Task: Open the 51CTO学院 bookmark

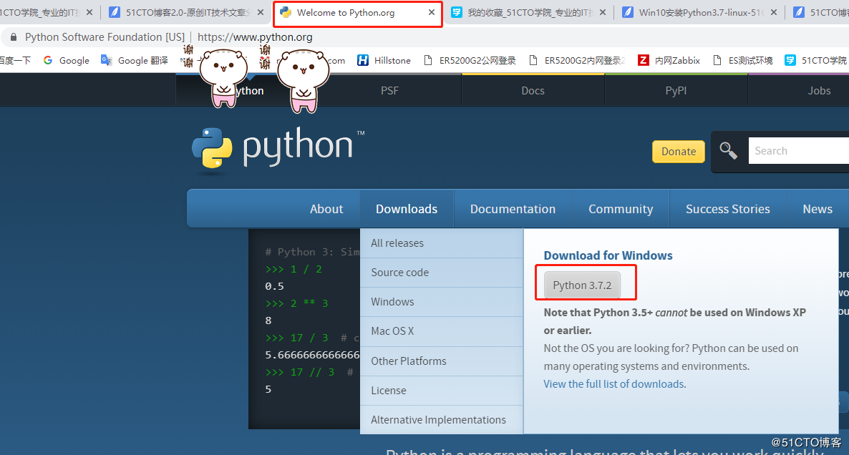Action: (816, 61)
